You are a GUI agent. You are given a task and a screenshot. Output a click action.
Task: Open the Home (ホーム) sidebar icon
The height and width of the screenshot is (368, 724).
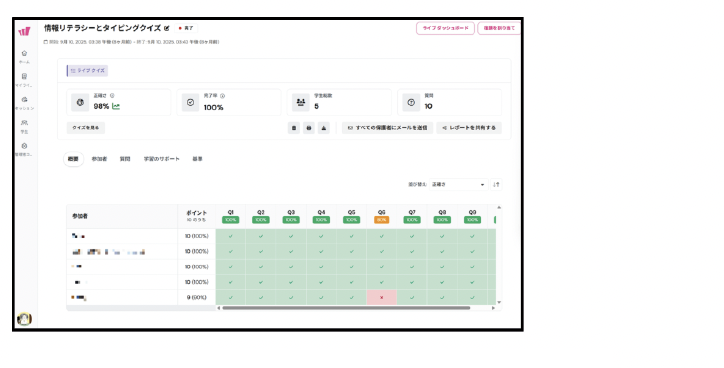[x=24, y=54]
